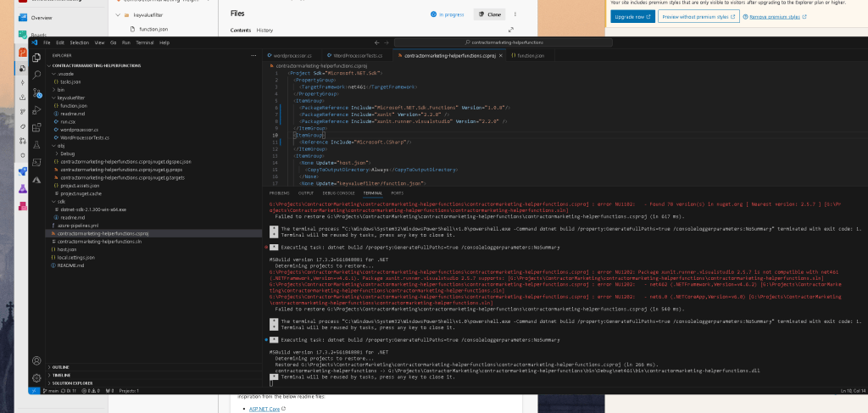Open the File menu
This screenshot has width=868, height=413.
coord(47,42)
